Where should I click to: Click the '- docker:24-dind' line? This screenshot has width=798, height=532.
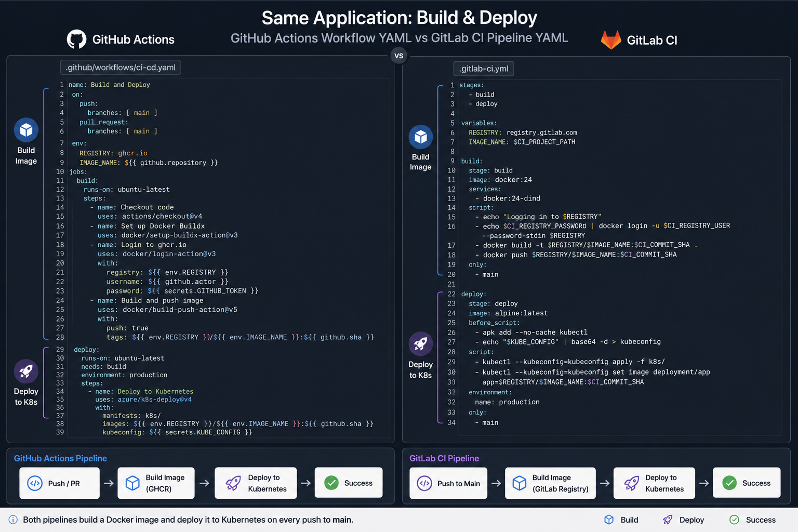pyautogui.click(x=508, y=198)
